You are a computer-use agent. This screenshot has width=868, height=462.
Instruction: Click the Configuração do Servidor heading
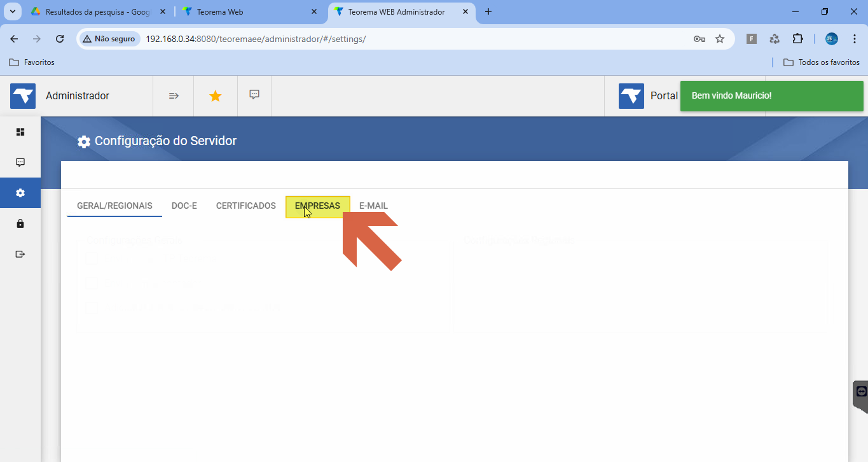tap(165, 141)
